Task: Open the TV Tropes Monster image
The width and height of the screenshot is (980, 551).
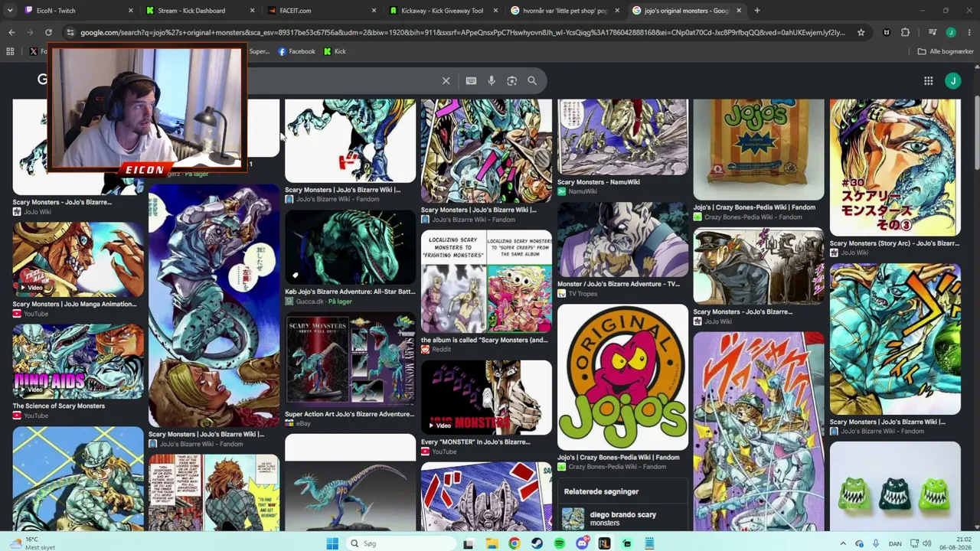Action: (x=622, y=240)
